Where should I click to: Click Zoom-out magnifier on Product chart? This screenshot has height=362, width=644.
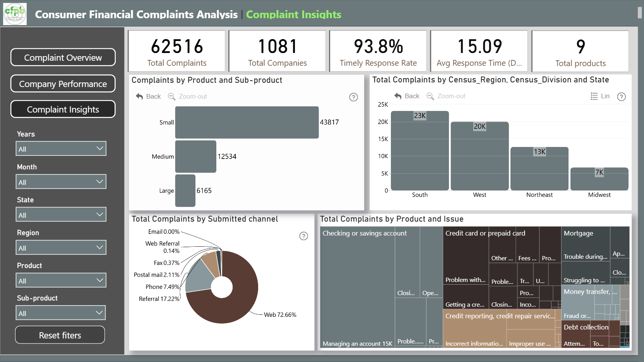[x=171, y=96]
